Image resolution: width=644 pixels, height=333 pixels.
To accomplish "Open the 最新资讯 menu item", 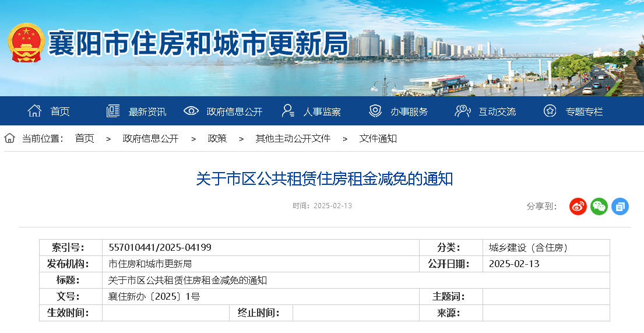I will coord(147,111).
